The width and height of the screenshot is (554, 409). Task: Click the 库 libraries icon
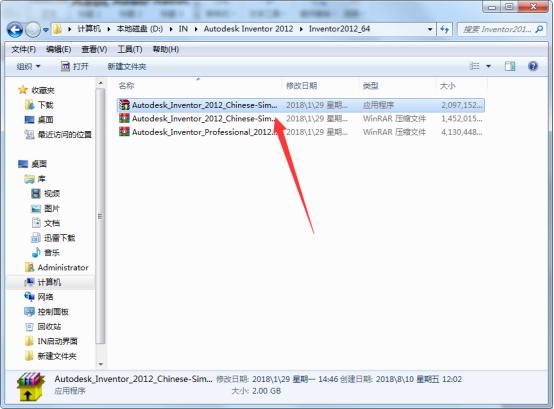[x=30, y=179]
